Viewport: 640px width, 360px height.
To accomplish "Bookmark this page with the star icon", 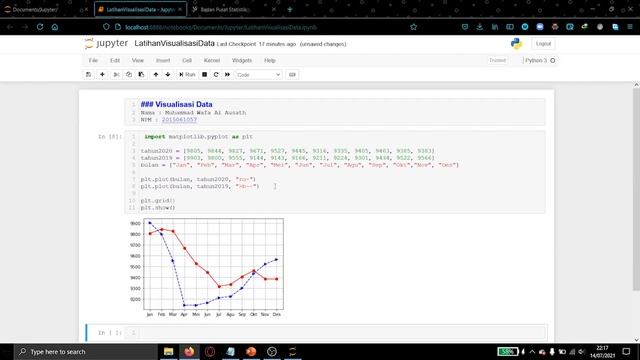I will [x=413, y=27].
